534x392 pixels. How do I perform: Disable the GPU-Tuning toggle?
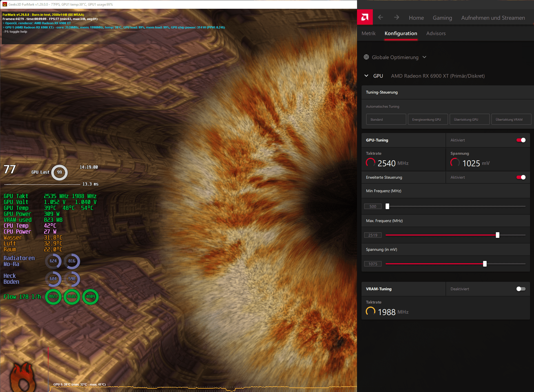(x=521, y=140)
